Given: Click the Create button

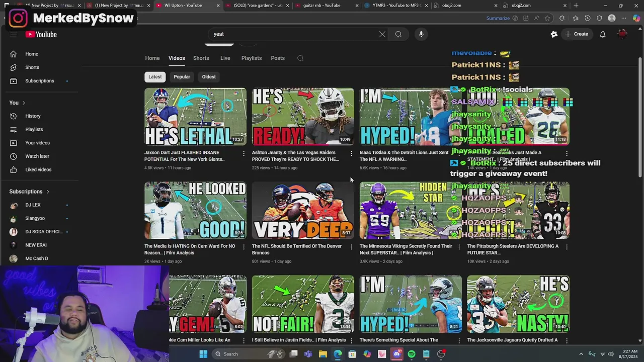Looking at the screenshot, I should [576, 34].
